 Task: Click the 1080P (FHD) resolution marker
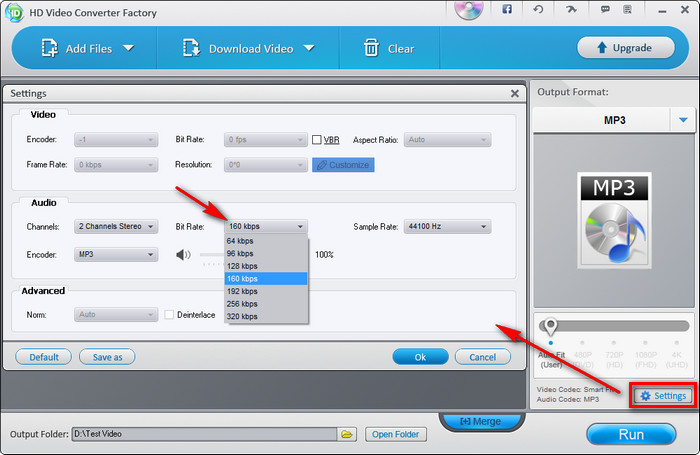coord(646,343)
